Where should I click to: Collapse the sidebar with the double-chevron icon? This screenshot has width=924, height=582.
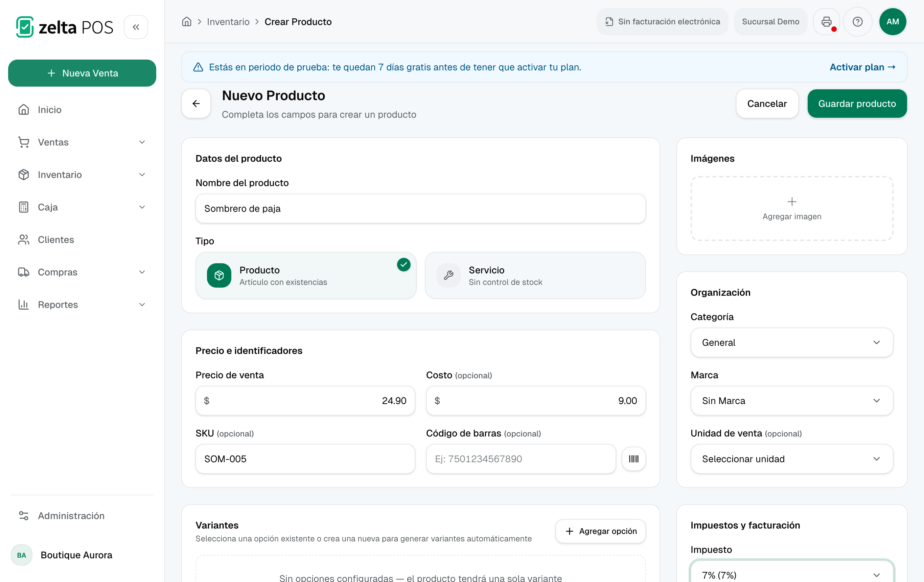[136, 27]
